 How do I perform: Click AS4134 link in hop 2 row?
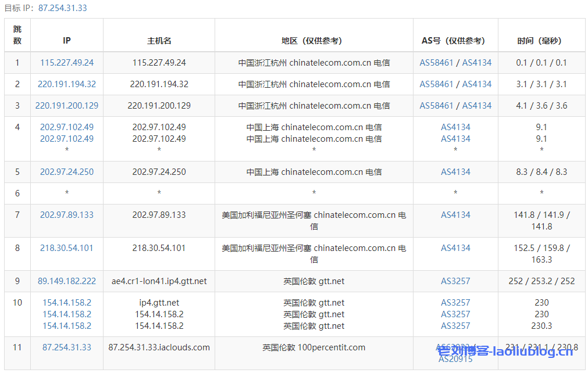pyautogui.click(x=477, y=84)
